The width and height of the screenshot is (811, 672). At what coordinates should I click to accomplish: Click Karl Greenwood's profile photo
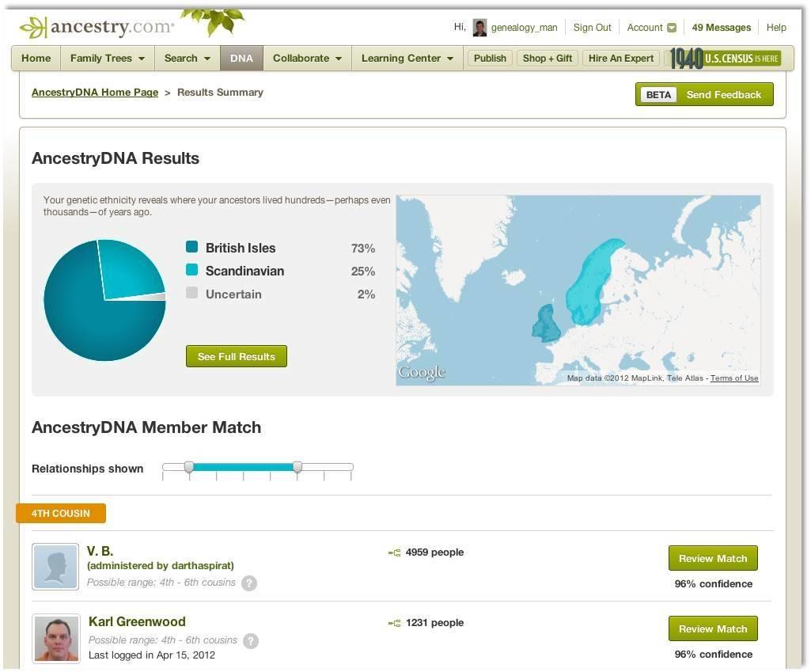point(56,638)
